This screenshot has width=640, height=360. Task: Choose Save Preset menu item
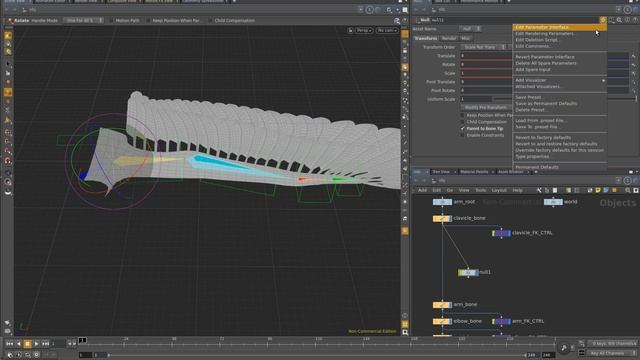point(560,98)
